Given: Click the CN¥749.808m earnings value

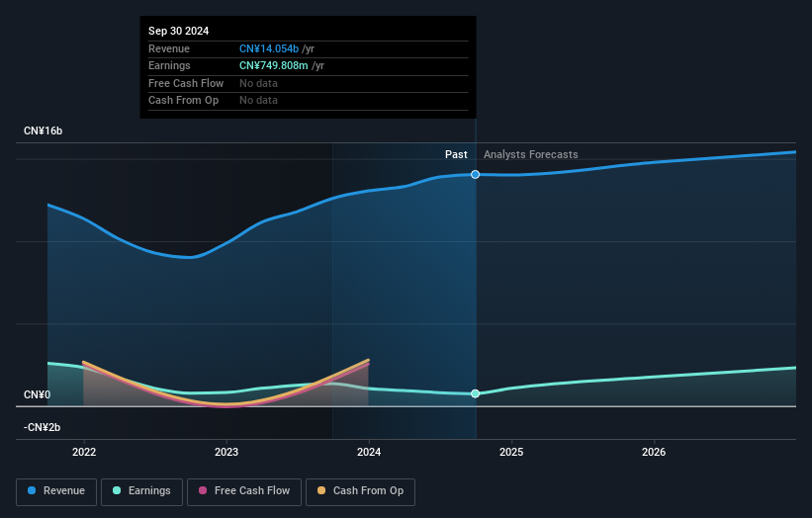Looking at the screenshot, I should [273, 65].
